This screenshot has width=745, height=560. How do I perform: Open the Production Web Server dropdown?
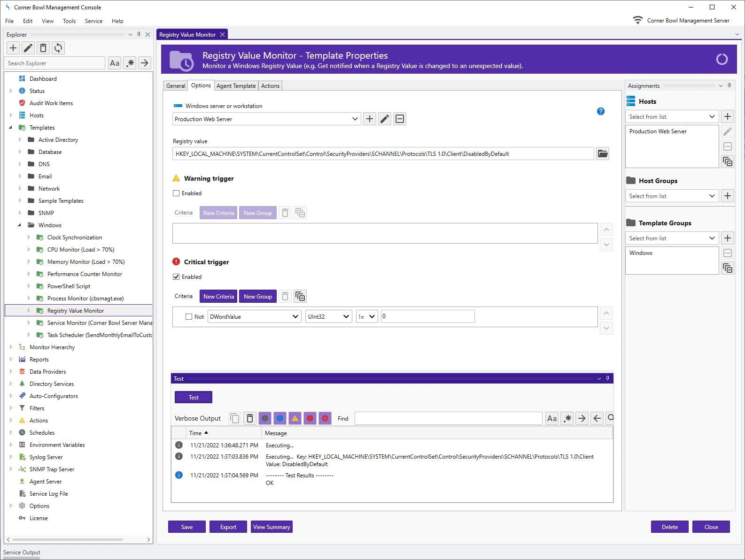(266, 119)
